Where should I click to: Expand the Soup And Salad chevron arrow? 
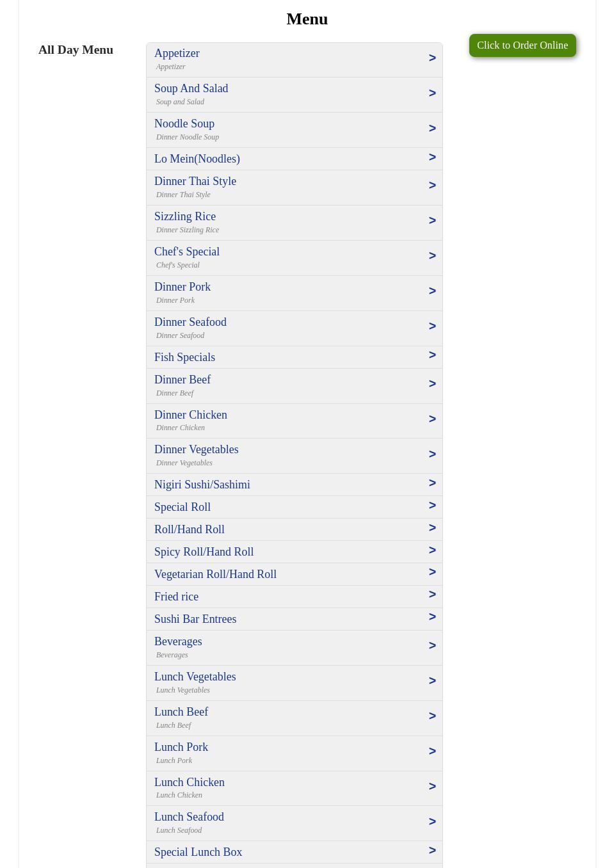tap(432, 93)
